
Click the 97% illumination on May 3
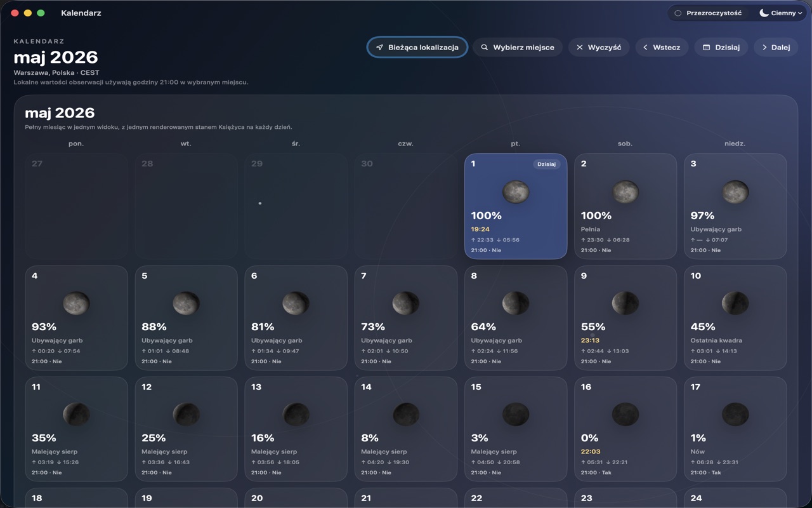tap(702, 215)
